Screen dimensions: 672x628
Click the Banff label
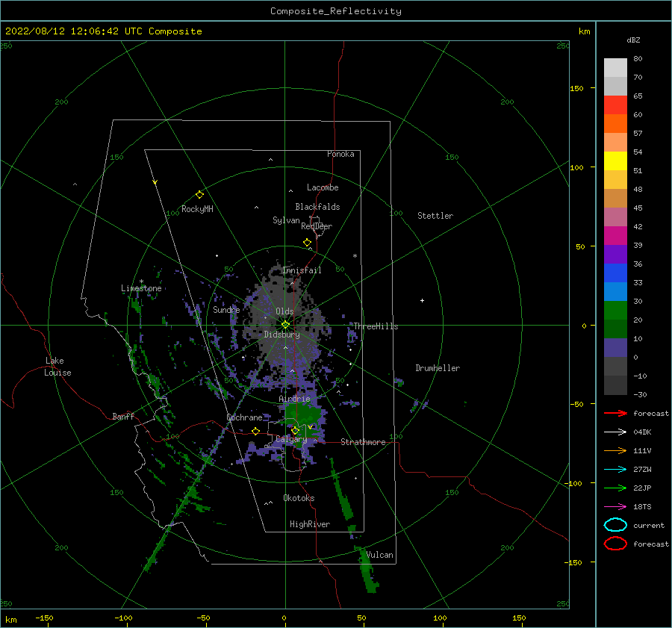123,417
